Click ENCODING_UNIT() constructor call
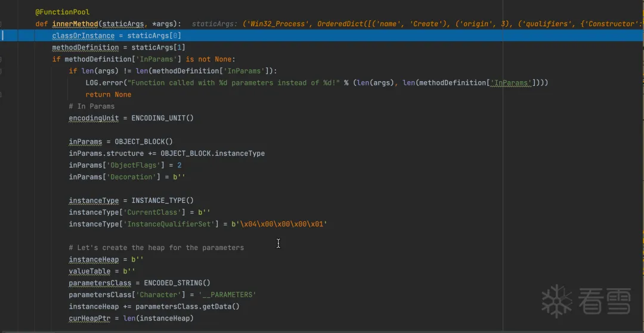Screen dimensions: 644x333 (x=162, y=118)
